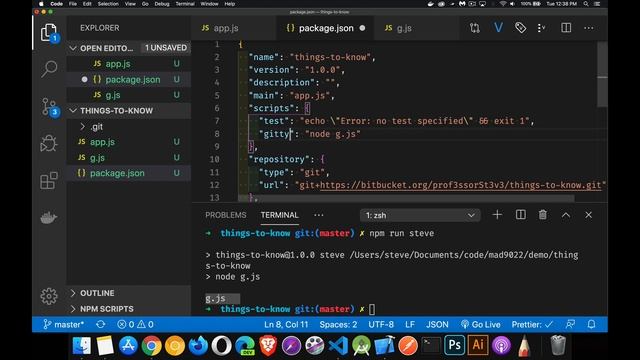Screen dimensions: 640x360
Task: Open the macOS Spotlight search icon
Action: tap(586, 4)
